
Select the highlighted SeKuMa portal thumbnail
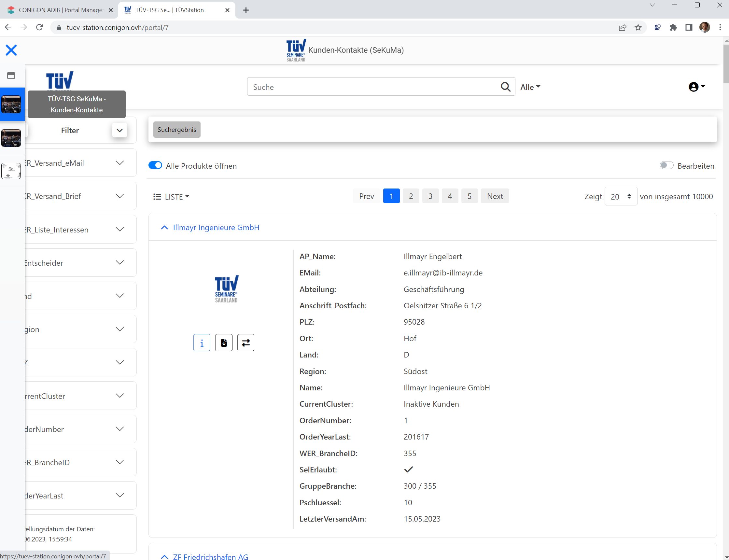[x=11, y=104]
